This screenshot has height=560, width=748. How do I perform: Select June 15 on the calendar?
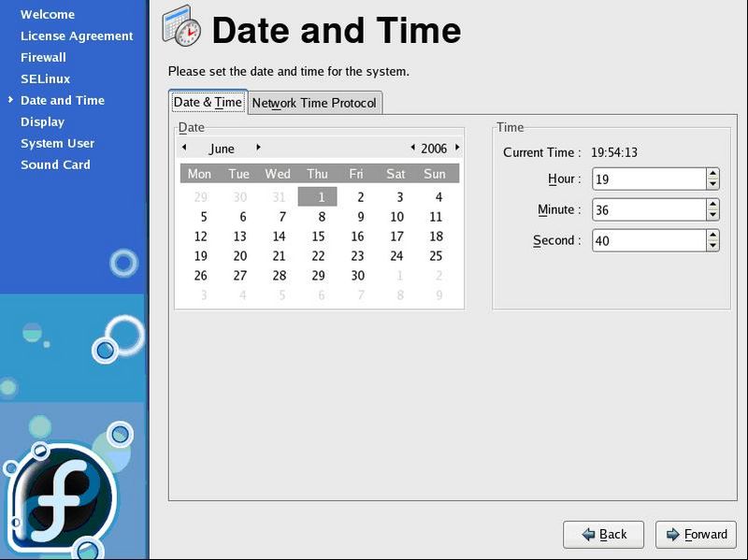(318, 237)
